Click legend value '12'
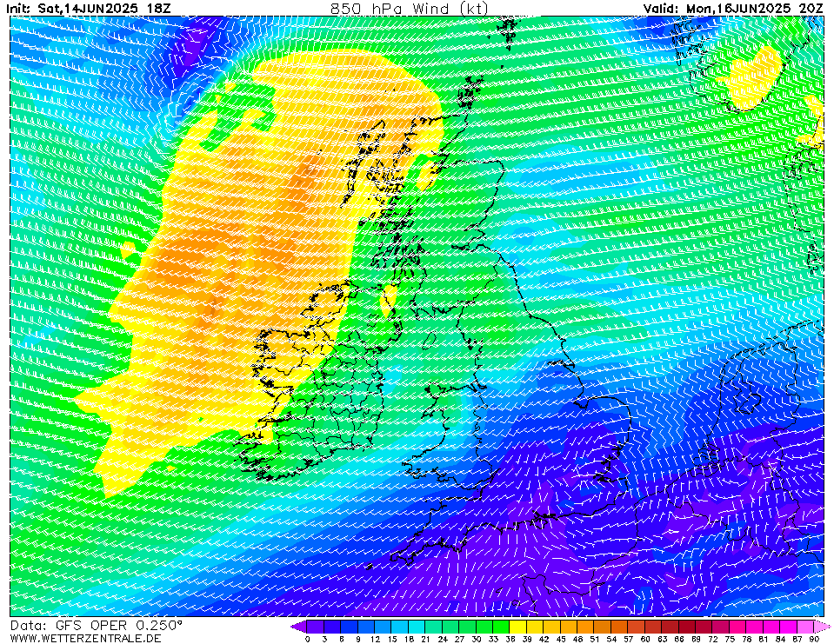Screen dimensions: 834x644 [x=375, y=639]
